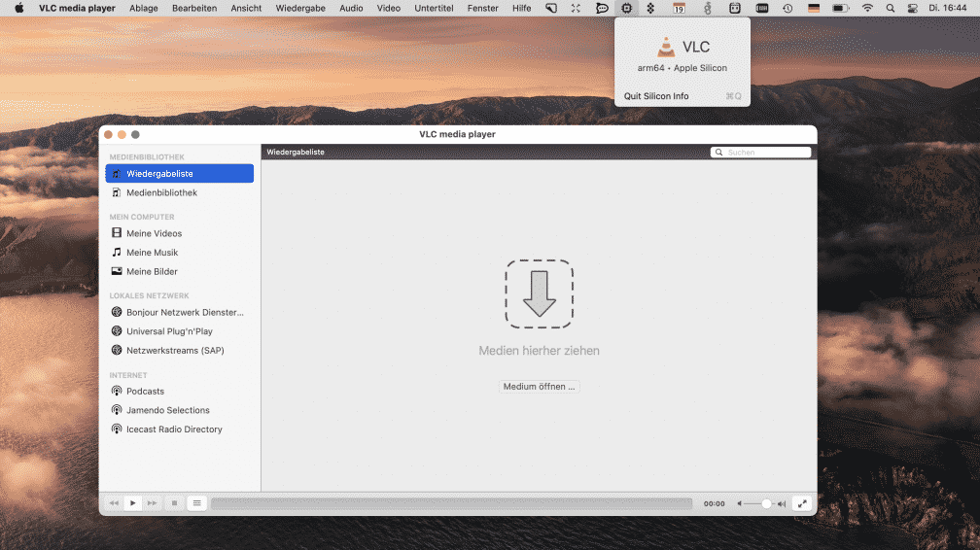Open the Wi-Fi status menu
The height and width of the screenshot is (550, 980).
(x=867, y=8)
